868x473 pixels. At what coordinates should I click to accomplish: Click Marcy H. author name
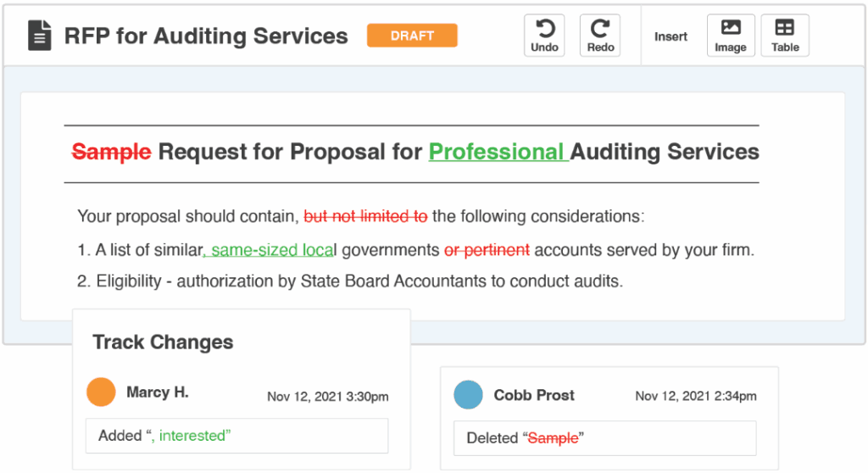click(158, 392)
